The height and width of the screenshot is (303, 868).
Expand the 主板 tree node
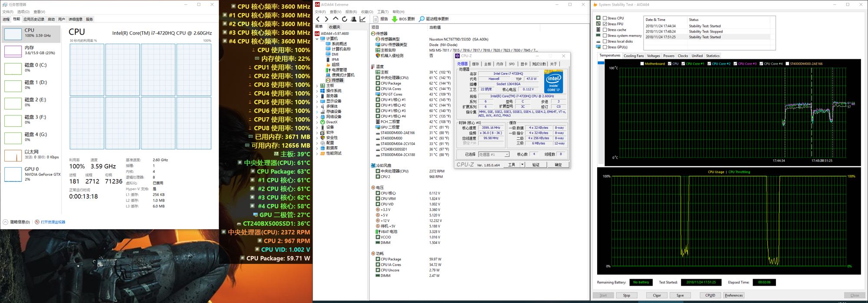click(x=317, y=86)
